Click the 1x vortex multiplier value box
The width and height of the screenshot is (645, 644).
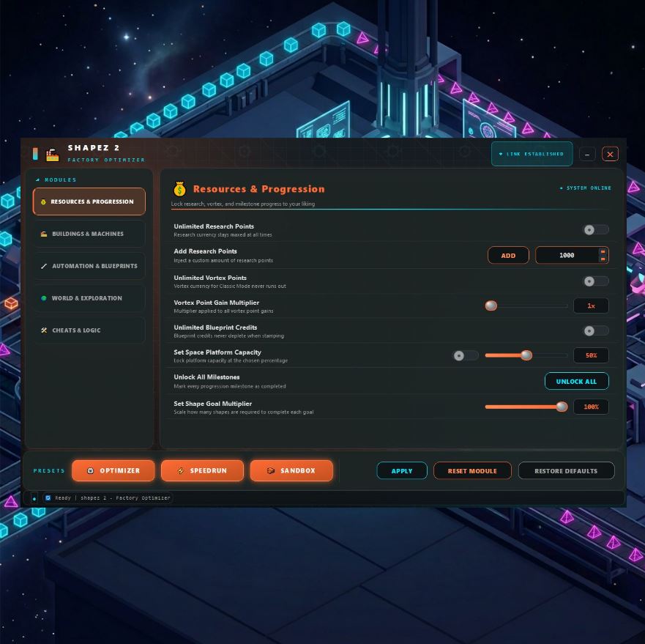coord(591,306)
